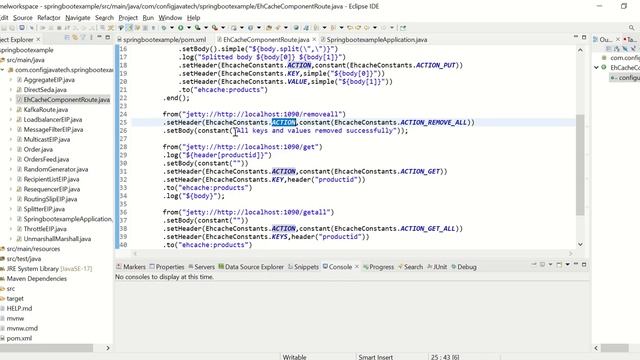Click the Open Console icon in Console toolbar
The height and width of the screenshot is (360, 640).
pos(559,264)
